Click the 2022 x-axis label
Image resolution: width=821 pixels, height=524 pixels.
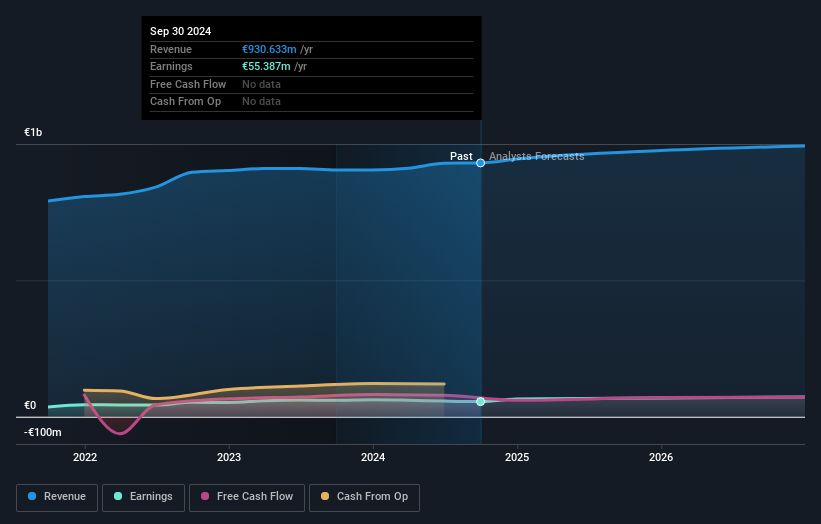pyautogui.click(x=85, y=458)
